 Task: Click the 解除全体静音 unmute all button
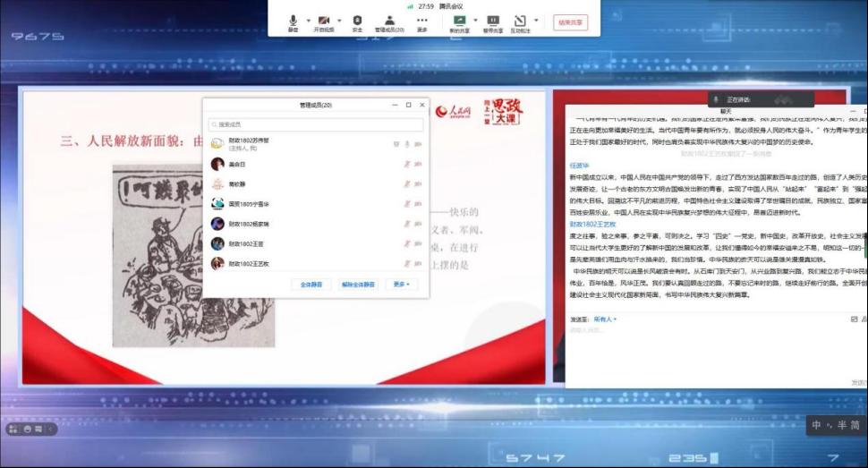[x=358, y=285]
